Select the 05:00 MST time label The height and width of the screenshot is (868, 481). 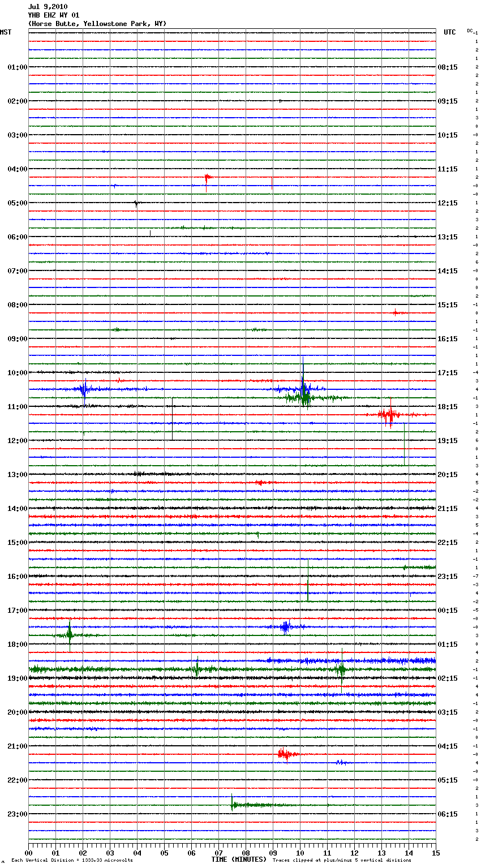18,203
